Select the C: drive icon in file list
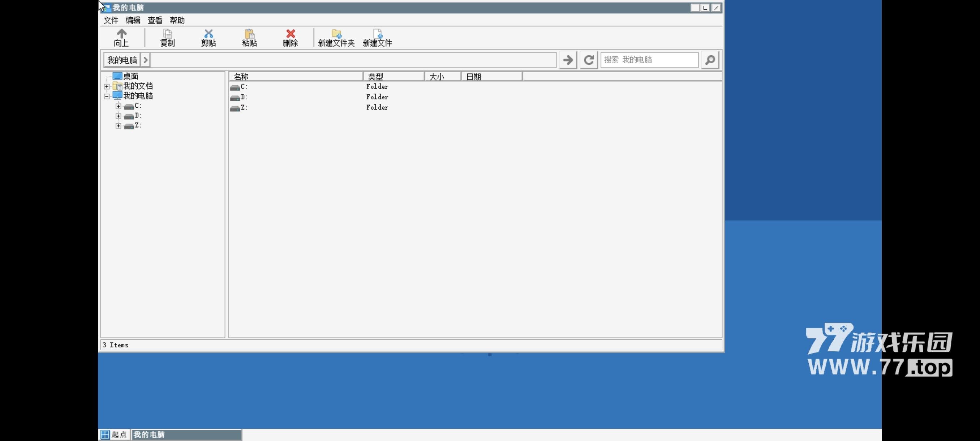This screenshot has width=980, height=441. (235, 87)
